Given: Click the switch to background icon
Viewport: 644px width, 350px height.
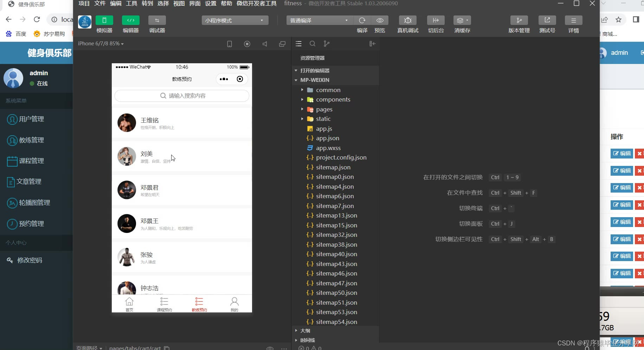Looking at the screenshot, I should (x=436, y=20).
